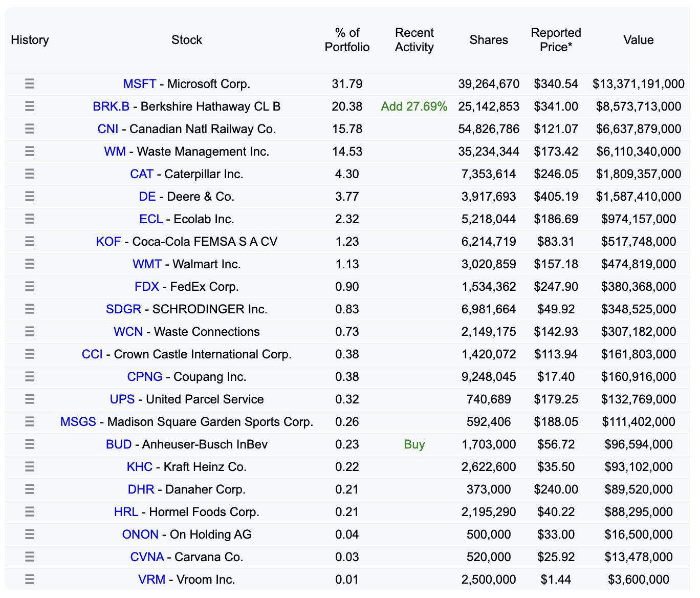
Task: Click the Recent Activity column header
Action: coord(414,40)
